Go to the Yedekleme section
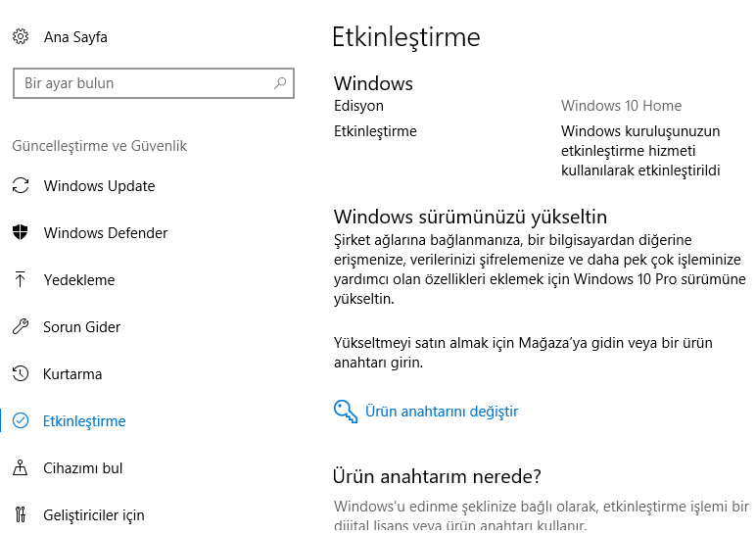The height and width of the screenshot is (535, 756). point(79,280)
